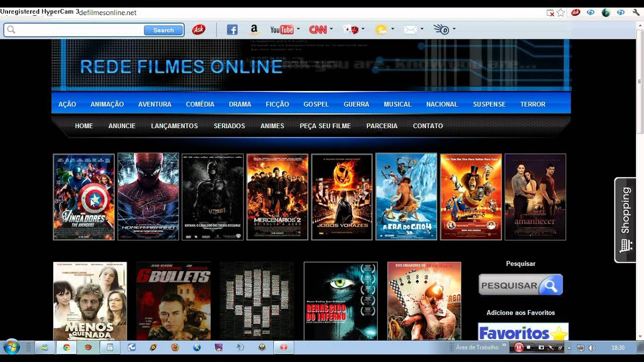This screenshot has height=362, width=644.
Task: Expand the dice games dropdown arrow
Action: pyautogui.click(x=363, y=29)
